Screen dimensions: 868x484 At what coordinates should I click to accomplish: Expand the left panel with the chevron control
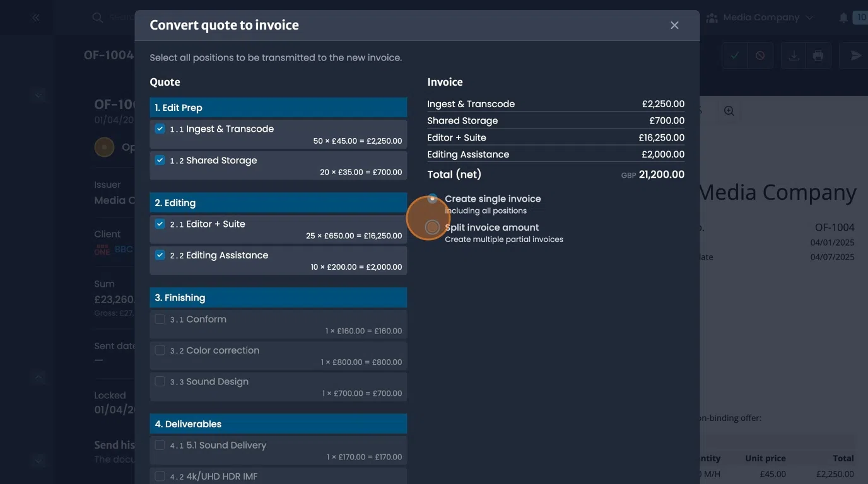pos(38,95)
